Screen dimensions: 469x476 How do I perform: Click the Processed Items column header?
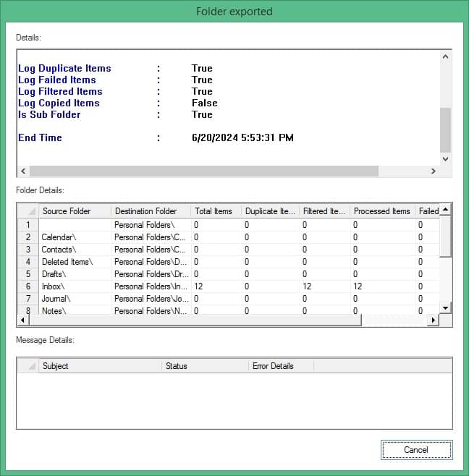click(x=382, y=211)
